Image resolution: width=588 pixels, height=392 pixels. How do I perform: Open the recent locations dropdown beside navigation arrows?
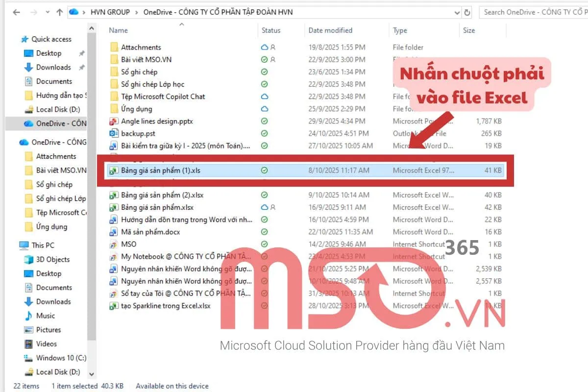tap(47, 12)
